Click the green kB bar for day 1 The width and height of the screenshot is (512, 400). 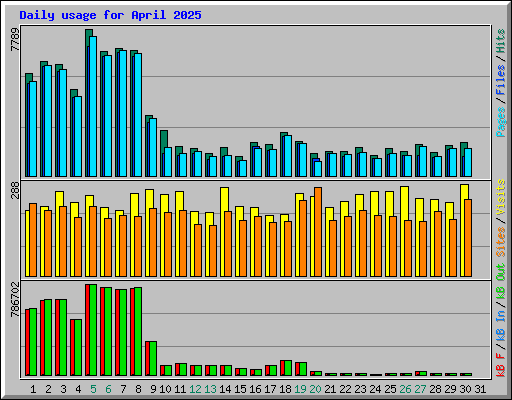[x=33, y=342]
